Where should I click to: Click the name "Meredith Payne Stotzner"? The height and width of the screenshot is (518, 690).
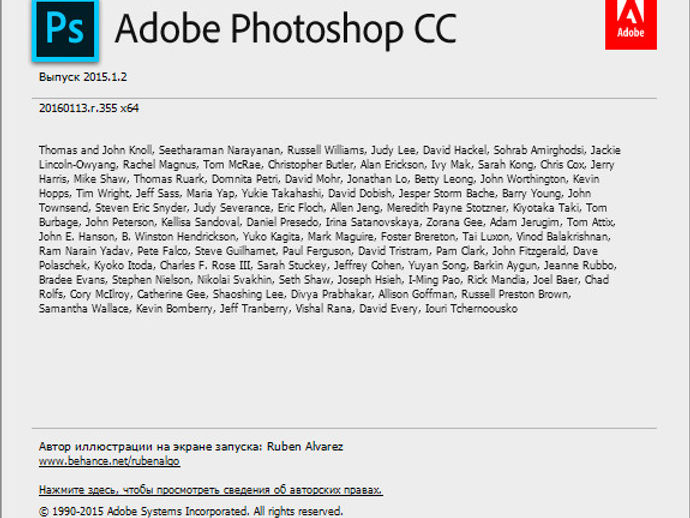tap(446, 208)
